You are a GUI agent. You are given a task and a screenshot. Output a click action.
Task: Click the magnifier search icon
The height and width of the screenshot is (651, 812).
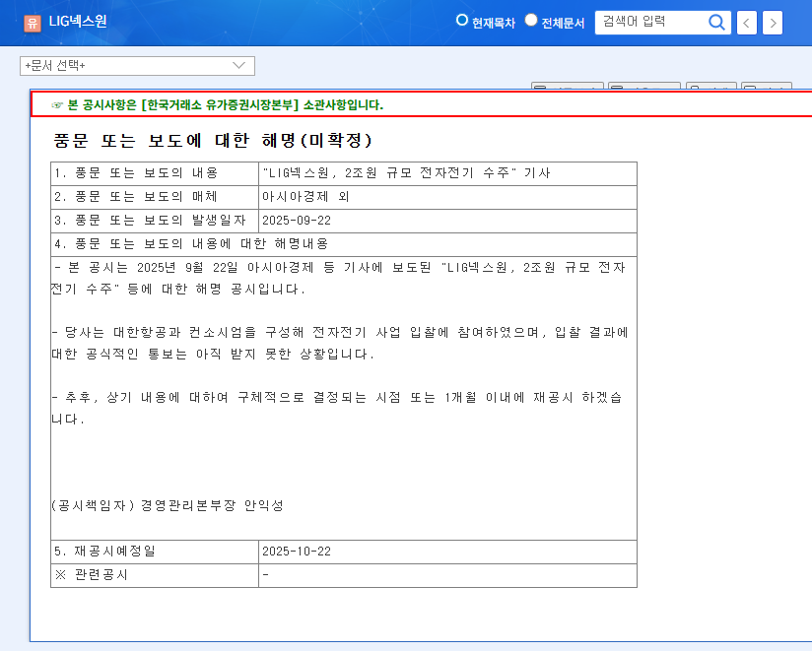716,23
